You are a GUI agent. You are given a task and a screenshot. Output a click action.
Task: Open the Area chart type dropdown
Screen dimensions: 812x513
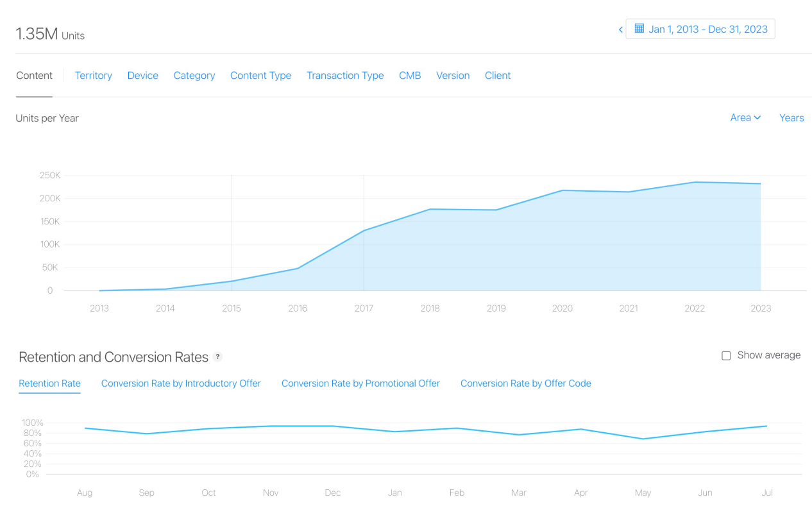745,118
